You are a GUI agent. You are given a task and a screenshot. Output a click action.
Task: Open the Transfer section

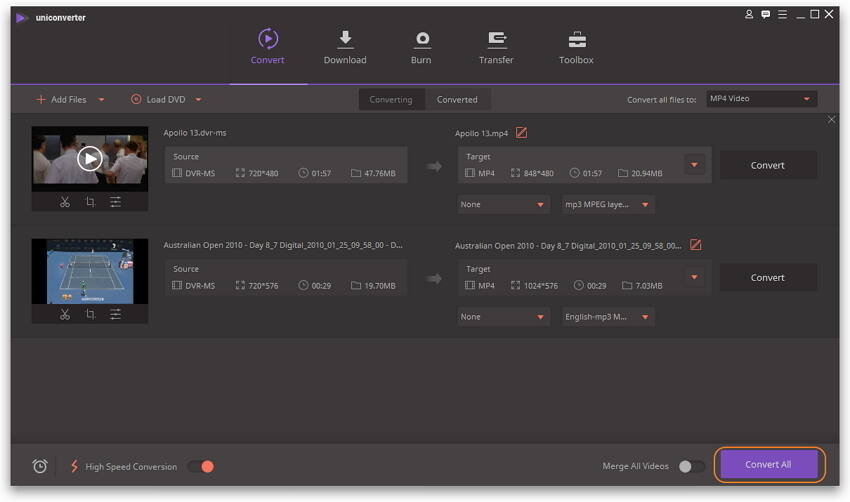pyautogui.click(x=496, y=47)
